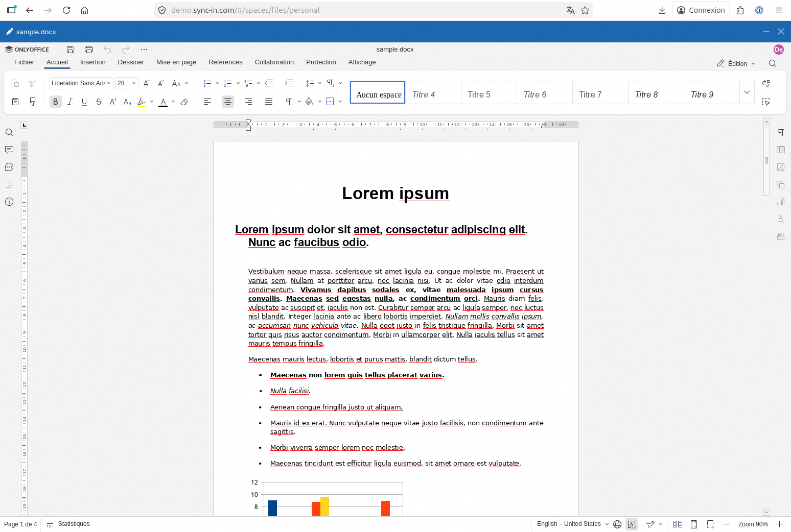Copy formatting with the paintbrush icon
The width and height of the screenshot is (791, 532).
pos(33,102)
